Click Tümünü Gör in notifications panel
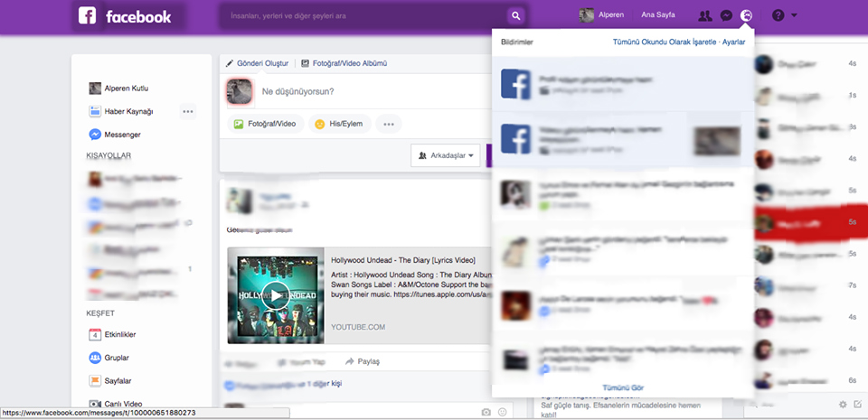868x420 pixels. pos(623,388)
